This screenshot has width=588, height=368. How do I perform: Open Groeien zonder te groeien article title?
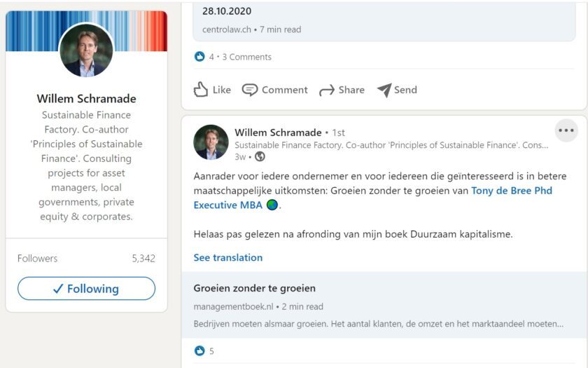tap(255, 288)
